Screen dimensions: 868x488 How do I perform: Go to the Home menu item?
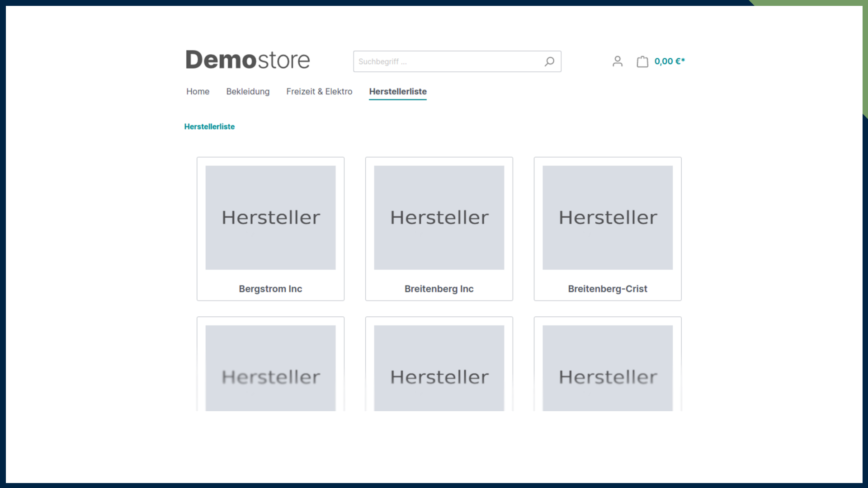198,92
